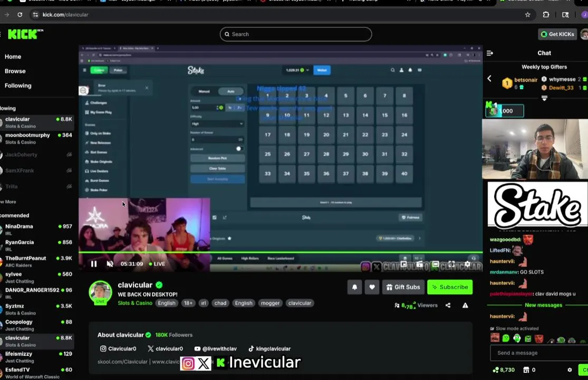Jump to live with the LIVE indicator

pyautogui.click(x=157, y=264)
